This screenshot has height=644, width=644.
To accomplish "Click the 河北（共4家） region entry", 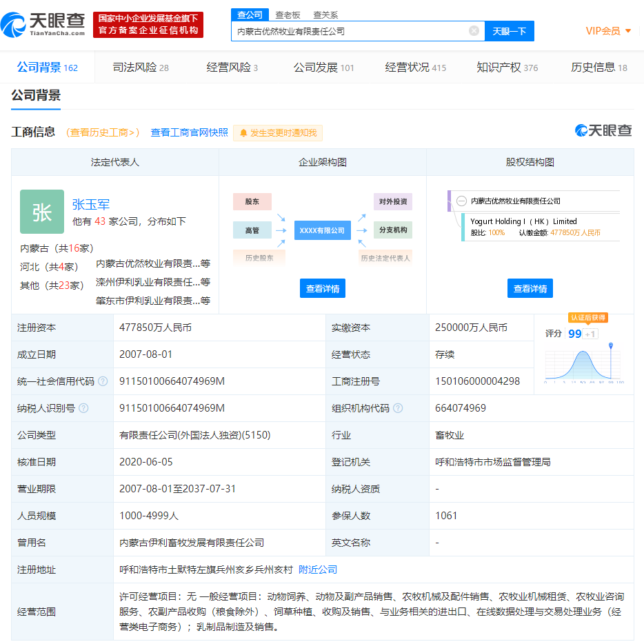I will [49, 267].
